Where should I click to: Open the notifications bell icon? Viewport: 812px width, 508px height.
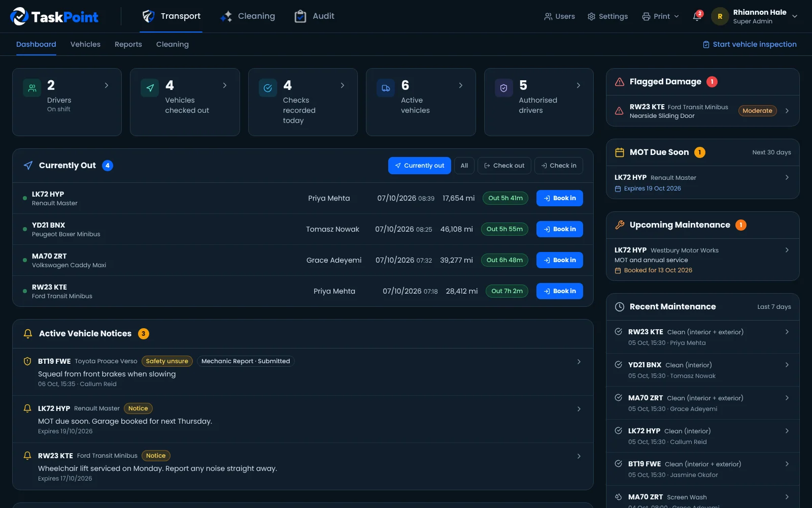coord(697,16)
